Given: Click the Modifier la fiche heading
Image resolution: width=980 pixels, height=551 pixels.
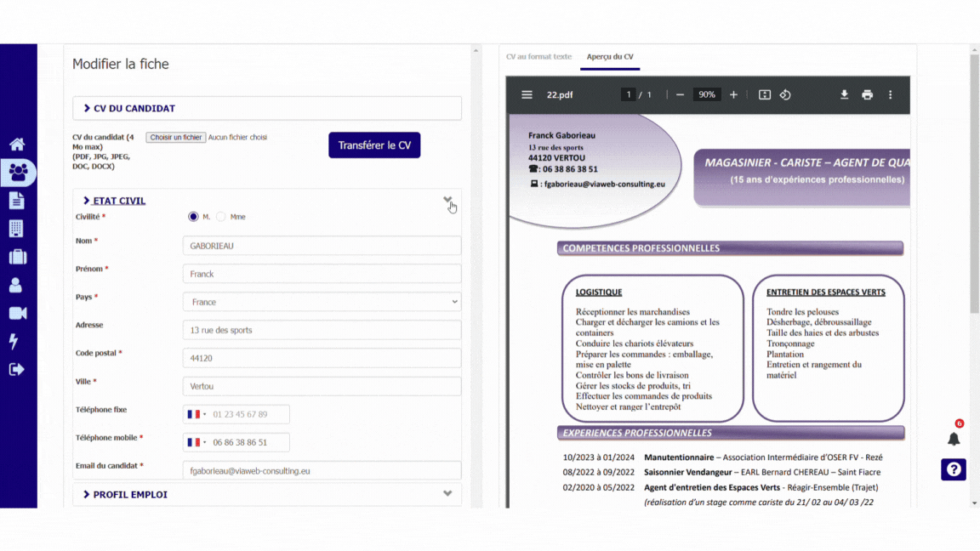Looking at the screenshot, I should click(121, 64).
